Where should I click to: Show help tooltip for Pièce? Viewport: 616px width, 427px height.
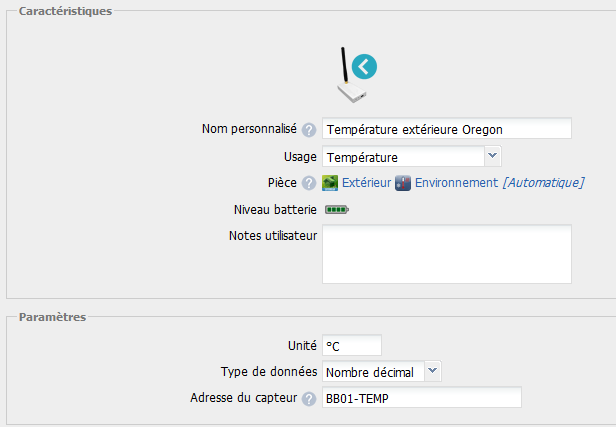(x=309, y=183)
